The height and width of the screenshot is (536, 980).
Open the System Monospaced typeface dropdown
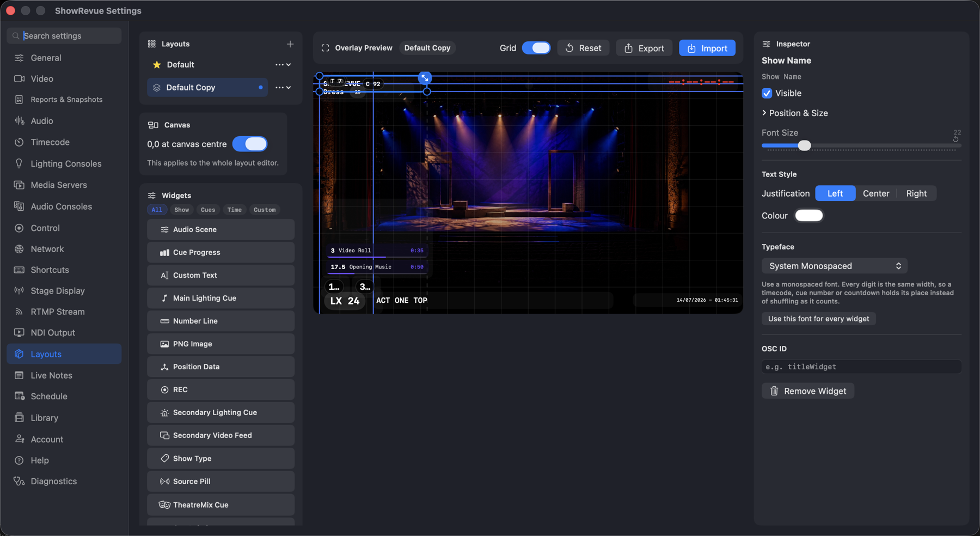[835, 266]
